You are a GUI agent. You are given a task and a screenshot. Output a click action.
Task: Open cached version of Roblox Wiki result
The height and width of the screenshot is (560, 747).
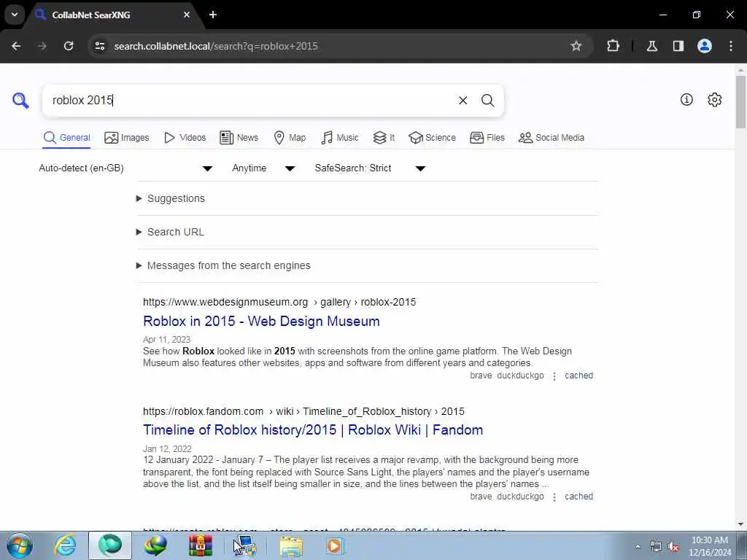coord(578,496)
